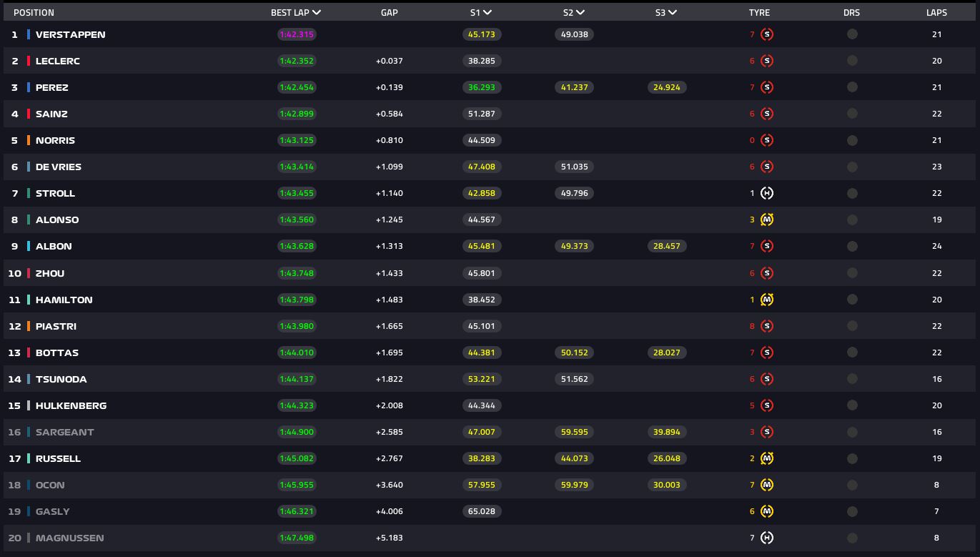Click Ocon's S3 time 30.003
The image size is (980, 557).
click(667, 485)
